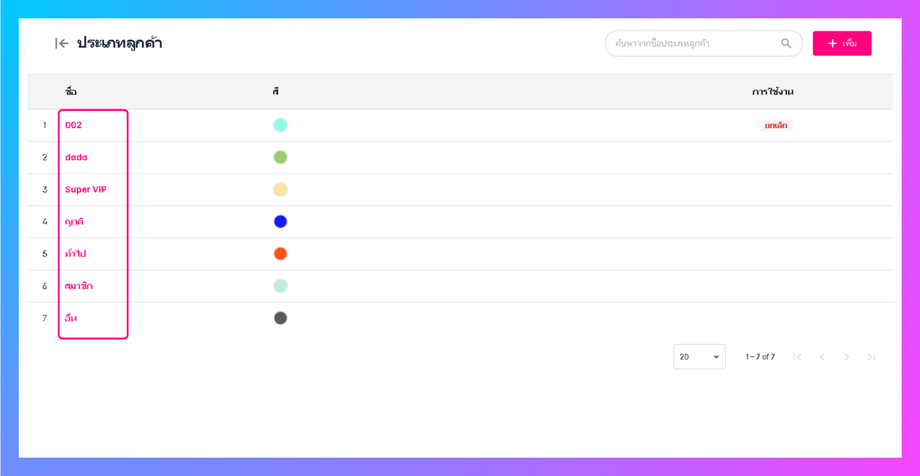
Task: Click the customer type search field
Action: [x=692, y=44]
